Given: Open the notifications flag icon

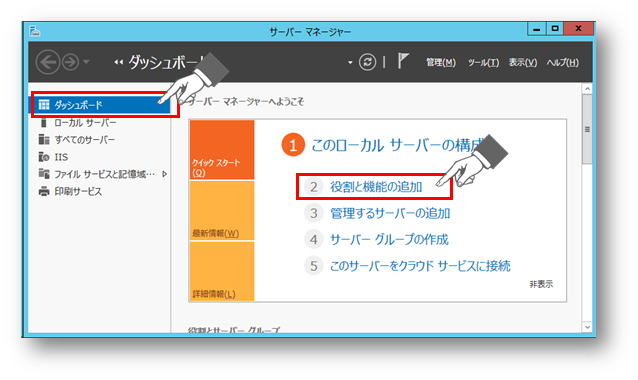Looking at the screenshot, I should point(402,61).
